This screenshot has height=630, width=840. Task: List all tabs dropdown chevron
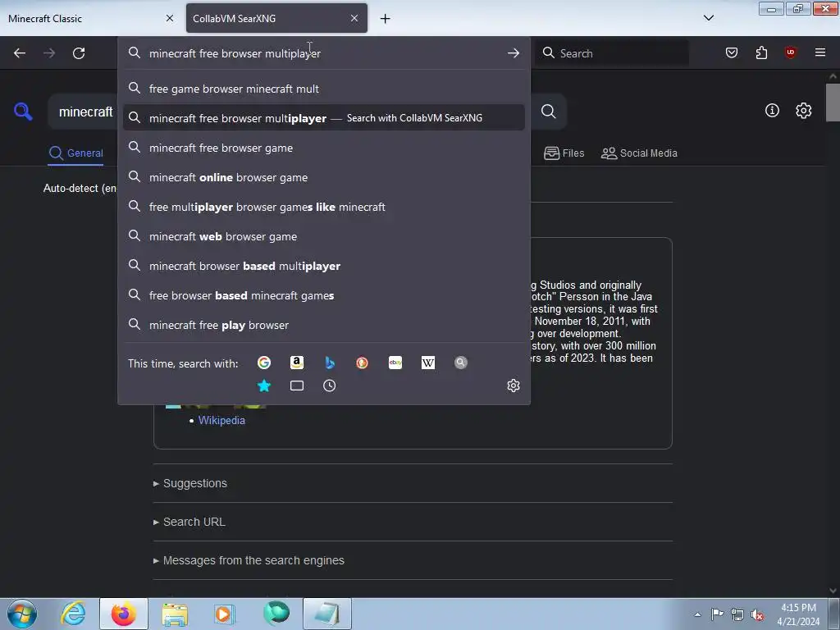(709, 18)
